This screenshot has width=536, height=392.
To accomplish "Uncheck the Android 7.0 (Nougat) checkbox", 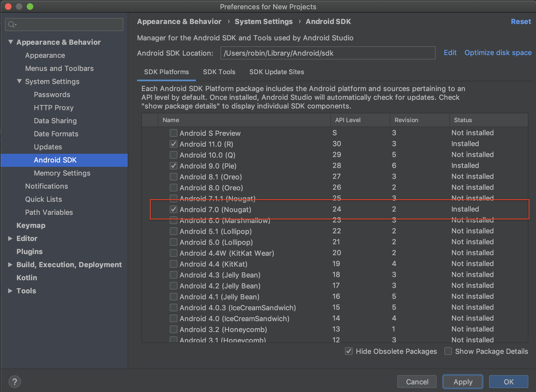I will point(173,209).
